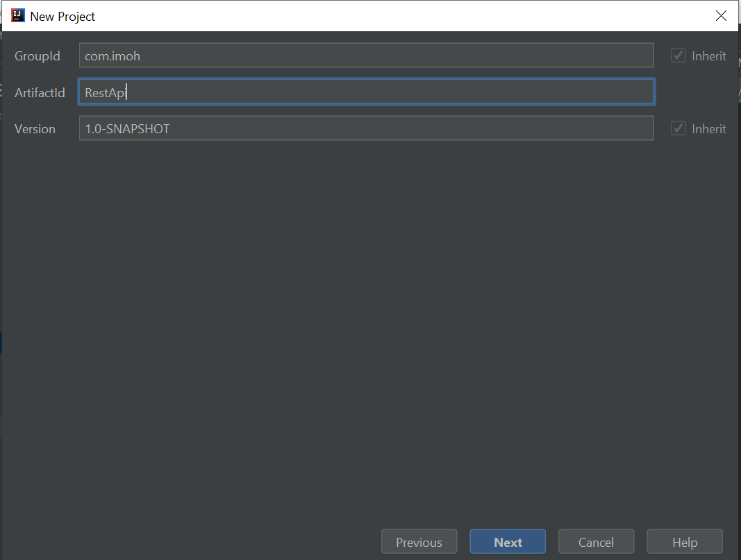
Task: Click the com.imoh text in GroupId
Action: [112, 56]
